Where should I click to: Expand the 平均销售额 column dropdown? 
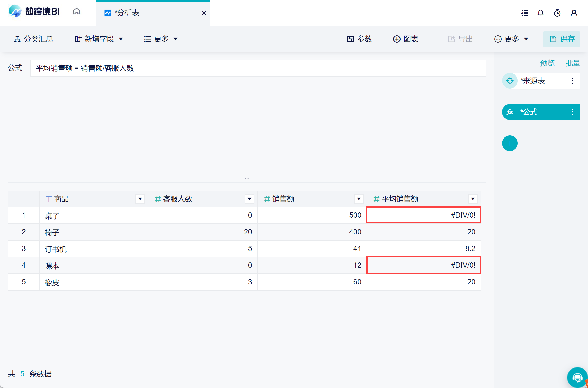[473, 199]
